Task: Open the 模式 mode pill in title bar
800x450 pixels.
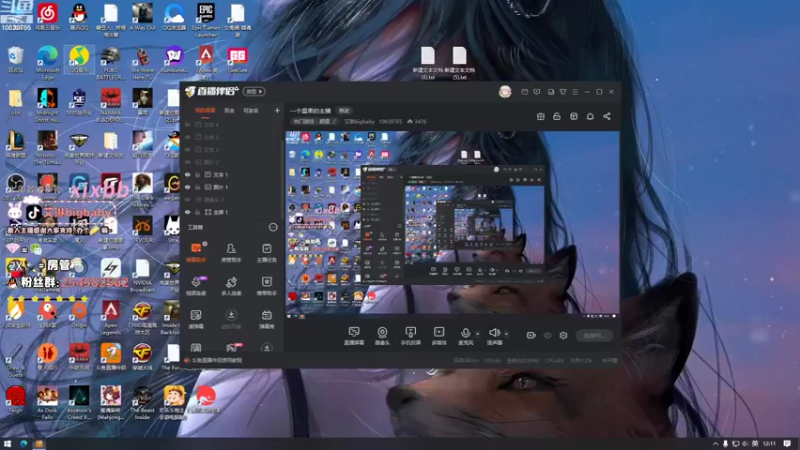Action: tap(254, 91)
